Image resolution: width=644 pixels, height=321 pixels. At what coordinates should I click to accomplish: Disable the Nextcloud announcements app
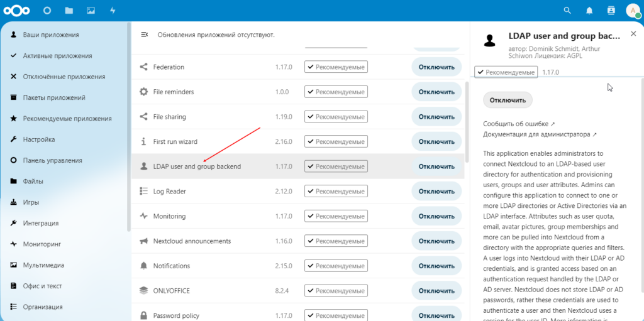(x=436, y=241)
